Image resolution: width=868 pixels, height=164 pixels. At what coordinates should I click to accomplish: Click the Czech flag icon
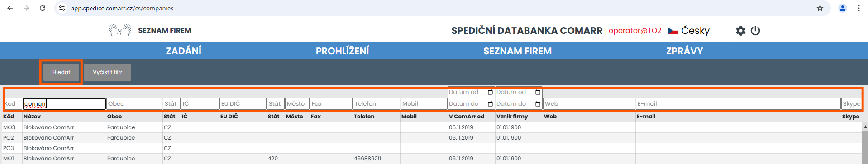(x=673, y=31)
